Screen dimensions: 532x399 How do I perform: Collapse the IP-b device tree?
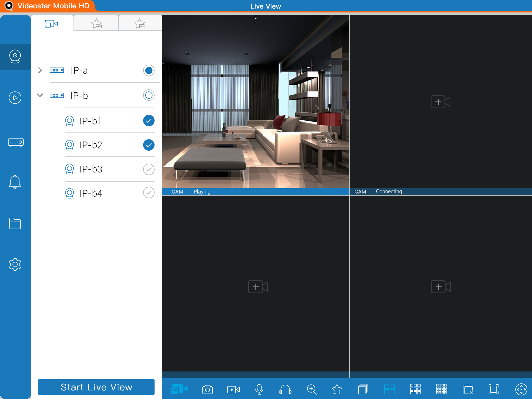[x=40, y=95]
